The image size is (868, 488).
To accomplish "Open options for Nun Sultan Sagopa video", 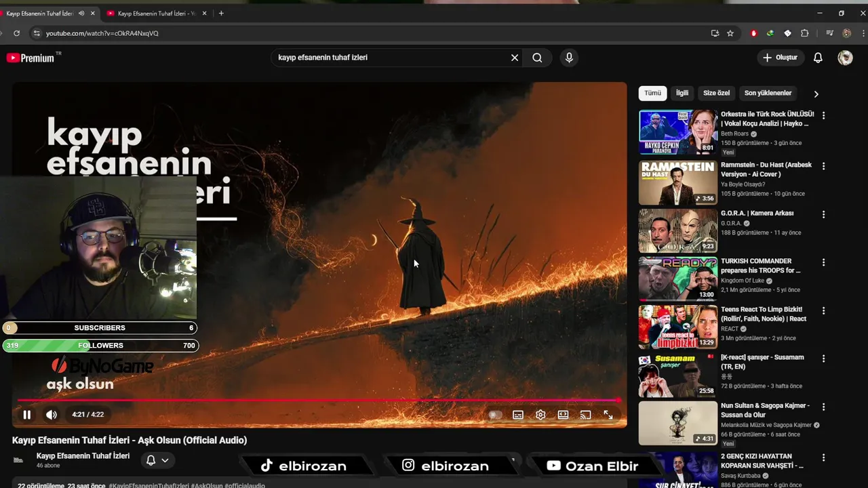I will pos(823,407).
